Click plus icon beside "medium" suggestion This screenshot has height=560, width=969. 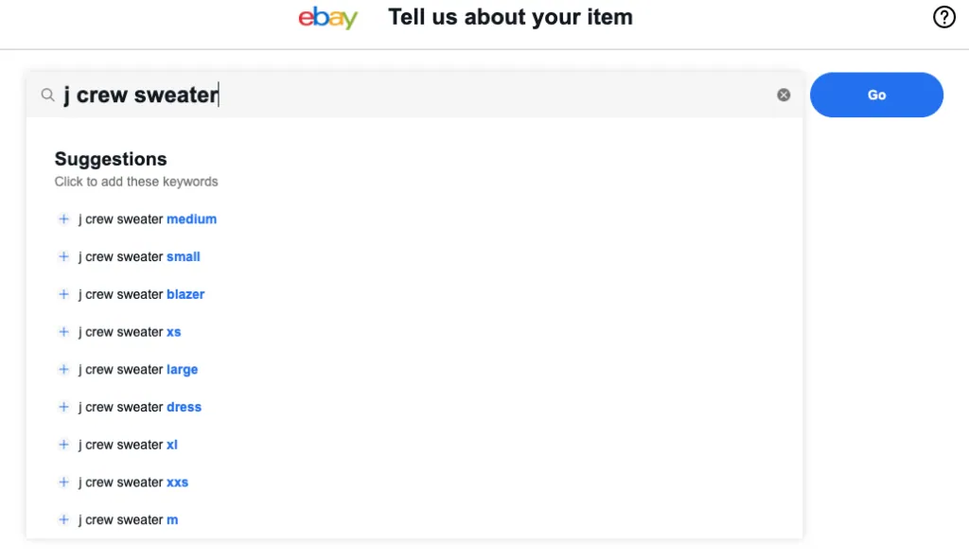(x=64, y=219)
